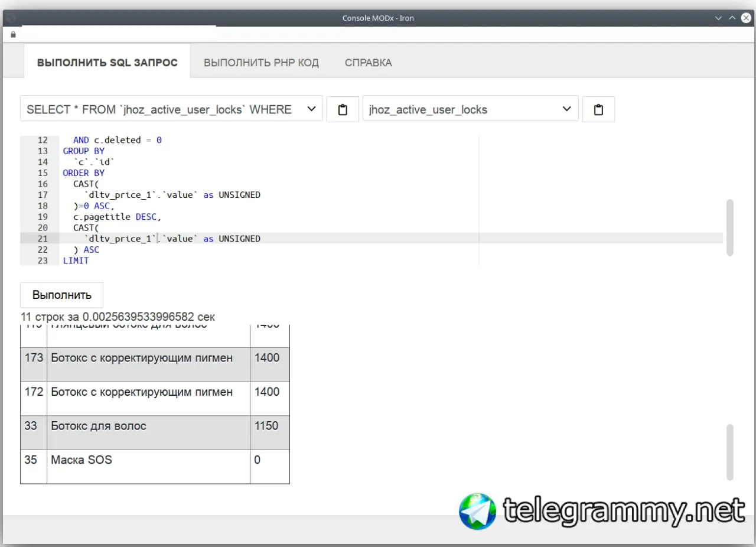The width and height of the screenshot is (756, 547).
Task: Click AND c.deleted = 0 on line 12
Action: [x=117, y=140]
